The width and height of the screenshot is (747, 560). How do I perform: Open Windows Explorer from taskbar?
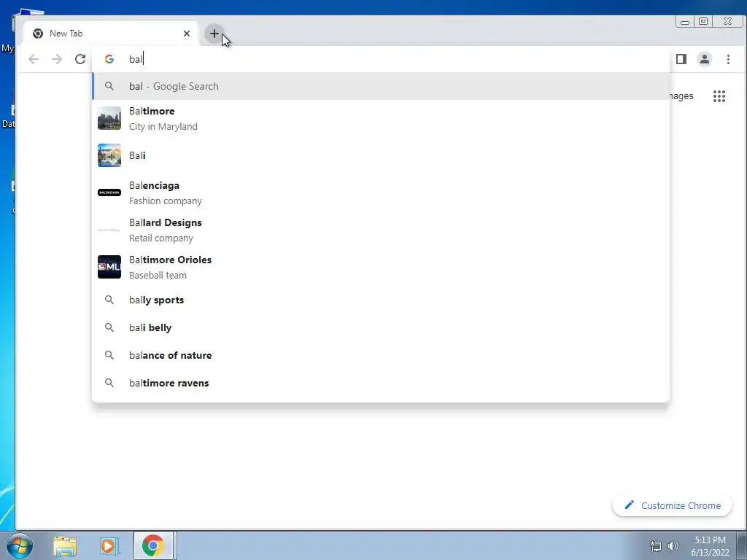coord(65,545)
